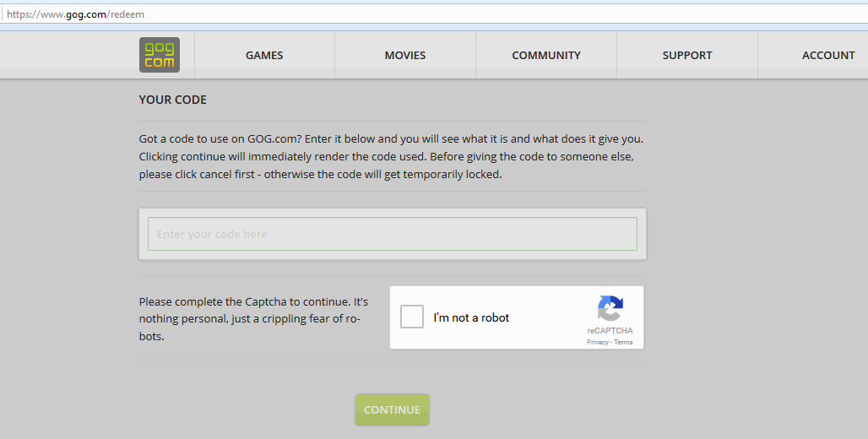Click the green CONTINUE button
868x439 pixels.
coord(392,409)
